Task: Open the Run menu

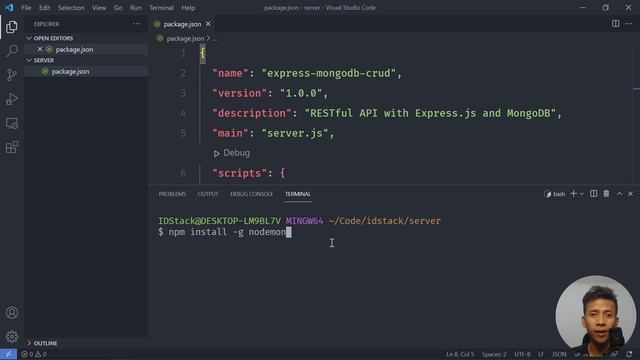Action: pos(136,8)
